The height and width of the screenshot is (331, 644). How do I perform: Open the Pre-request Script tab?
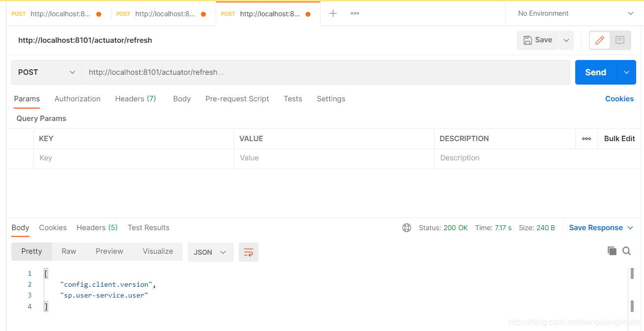click(237, 99)
